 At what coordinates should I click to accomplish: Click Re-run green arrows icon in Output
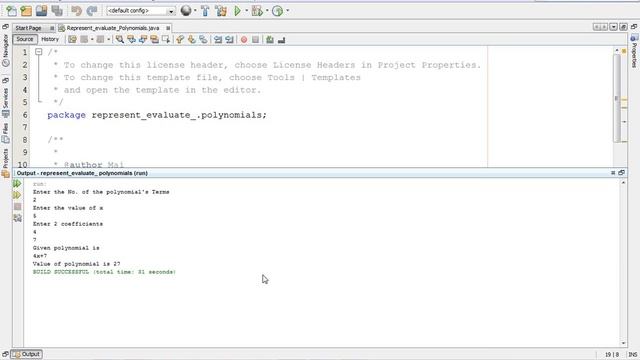17,184
